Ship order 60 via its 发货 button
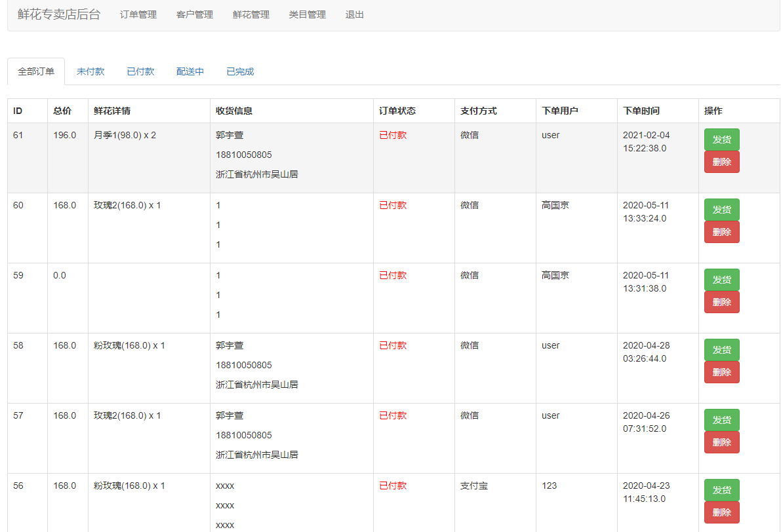 (721, 209)
